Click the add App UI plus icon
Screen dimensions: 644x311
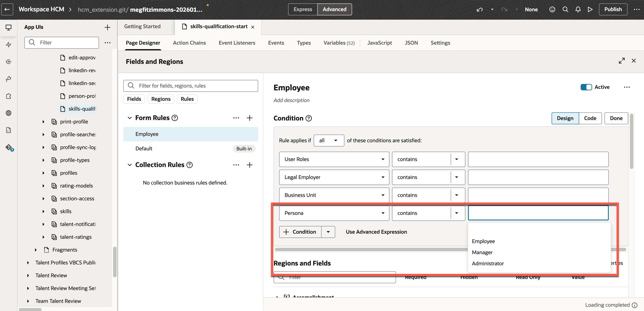[107, 27]
